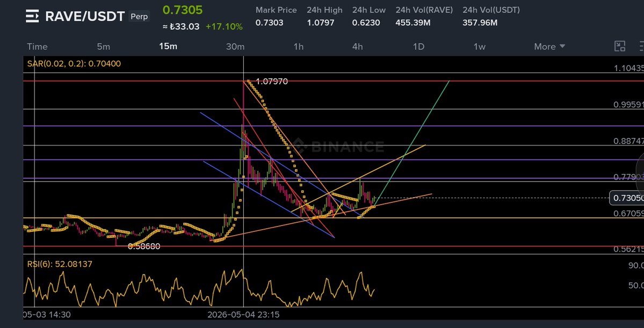644x328 pixels.
Task: Open the chart layout icon
Action: 619,46
